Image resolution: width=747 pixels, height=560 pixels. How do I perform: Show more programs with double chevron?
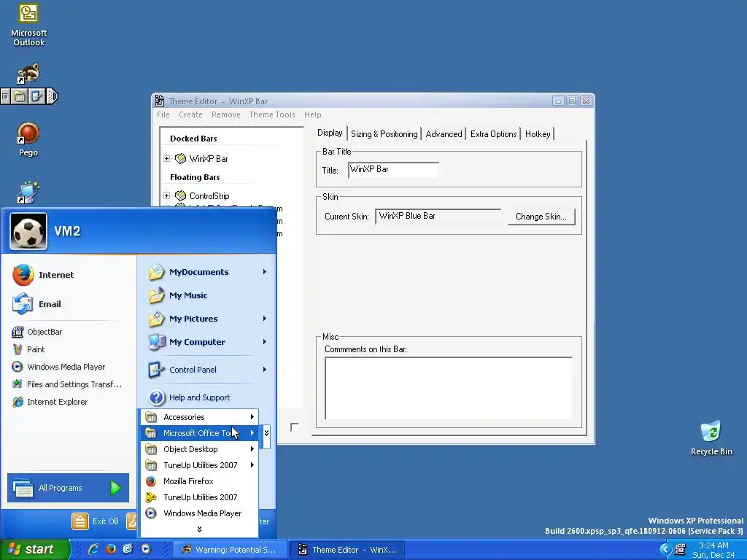(x=199, y=529)
